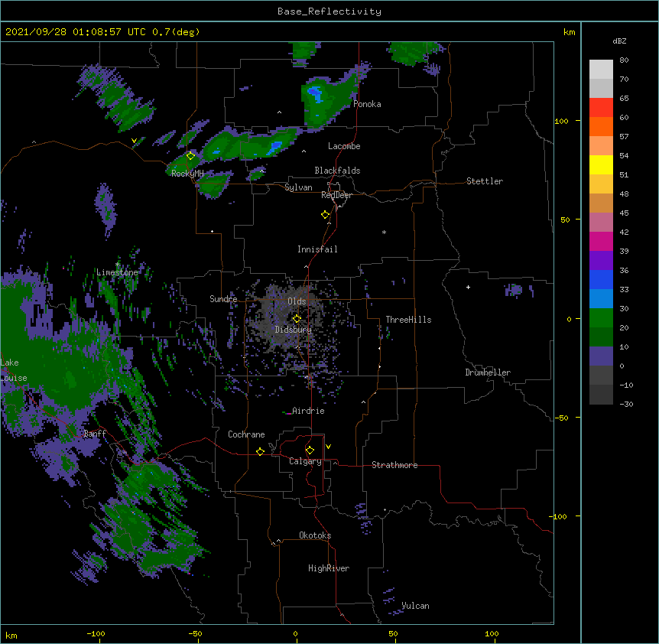Click the ThreeHills town label
This screenshot has width=659, height=644.
[x=408, y=320]
